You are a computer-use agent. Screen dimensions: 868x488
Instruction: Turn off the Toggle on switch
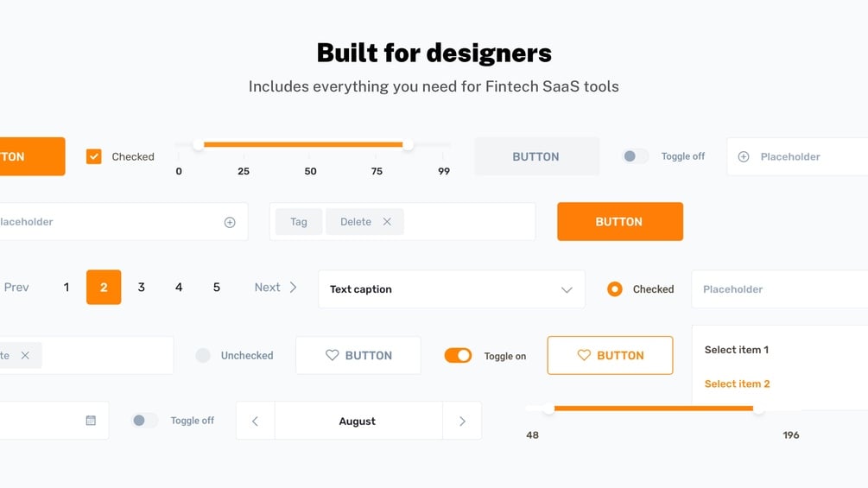[458, 355]
